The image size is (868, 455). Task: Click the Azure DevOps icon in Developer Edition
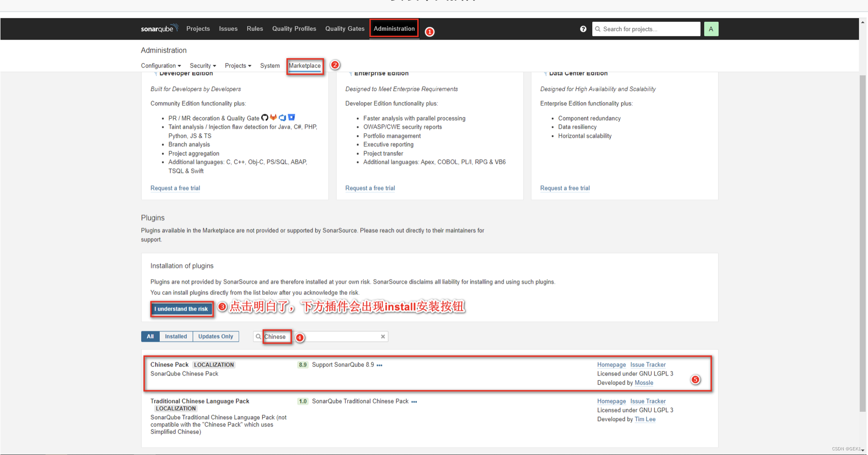click(x=282, y=117)
